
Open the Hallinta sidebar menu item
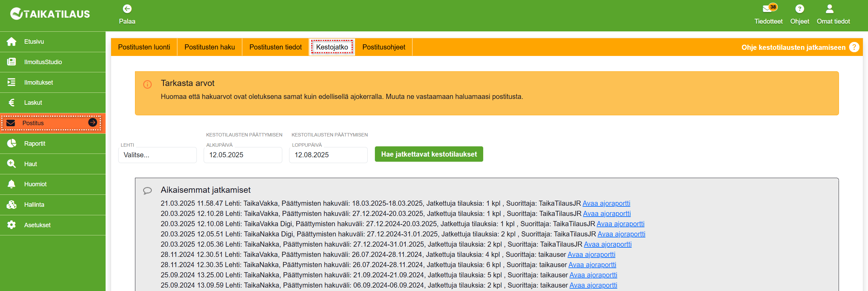[34, 205]
